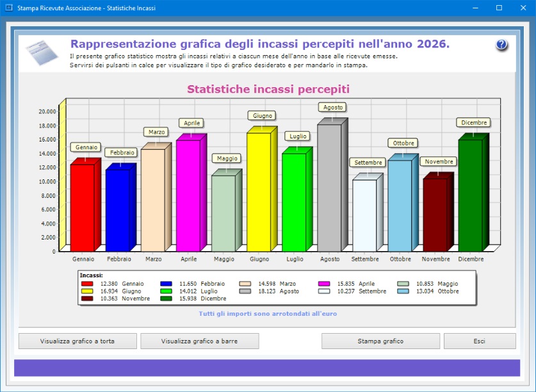Image resolution: width=536 pixels, height=392 pixels.
Task: Click the Ottobre callout label above bar
Action: pyautogui.click(x=403, y=143)
